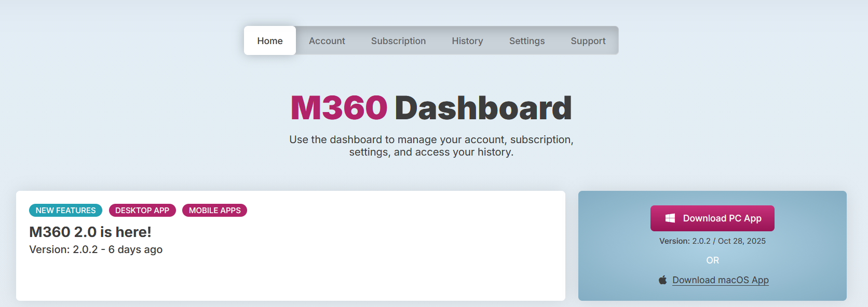Open the Support tab
The height and width of the screenshot is (307, 868).
(x=588, y=41)
